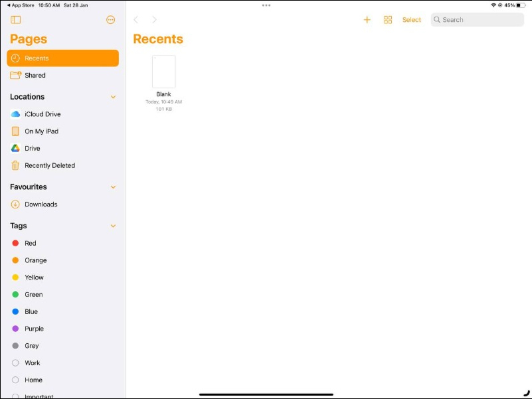Screen dimensions: 532x399
Task: Click the Tags heading
Action: point(19,226)
